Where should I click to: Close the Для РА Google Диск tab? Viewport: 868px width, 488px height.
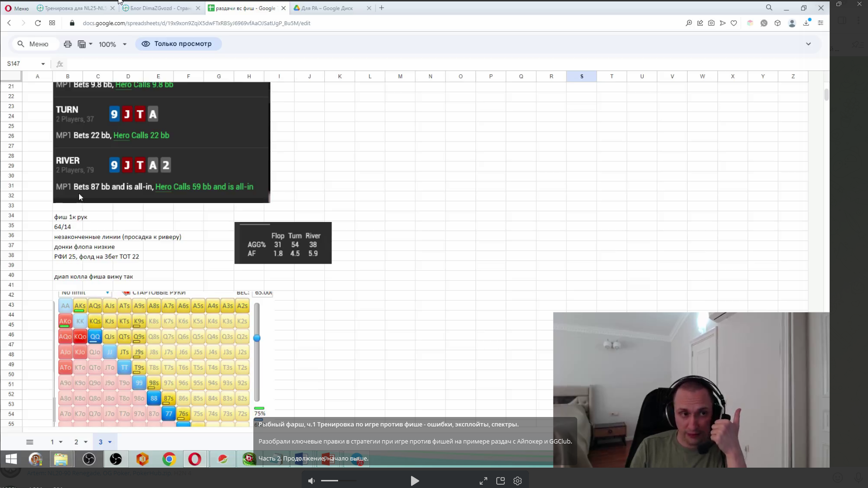tap(369, 8)
